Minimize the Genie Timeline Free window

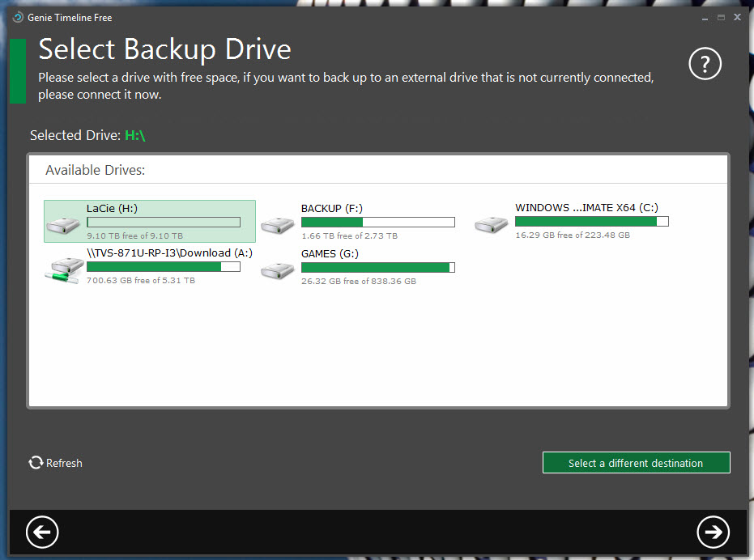point(705,18)
